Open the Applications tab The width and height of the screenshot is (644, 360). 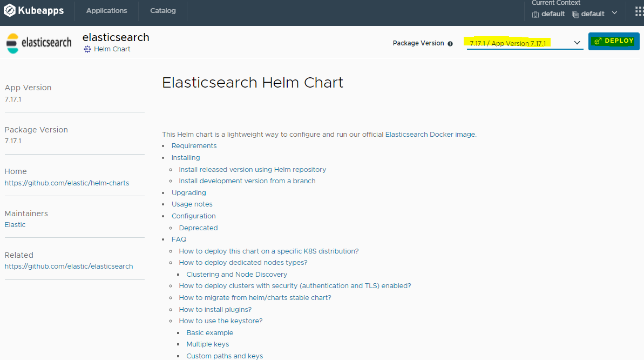(x=106, y=11)
